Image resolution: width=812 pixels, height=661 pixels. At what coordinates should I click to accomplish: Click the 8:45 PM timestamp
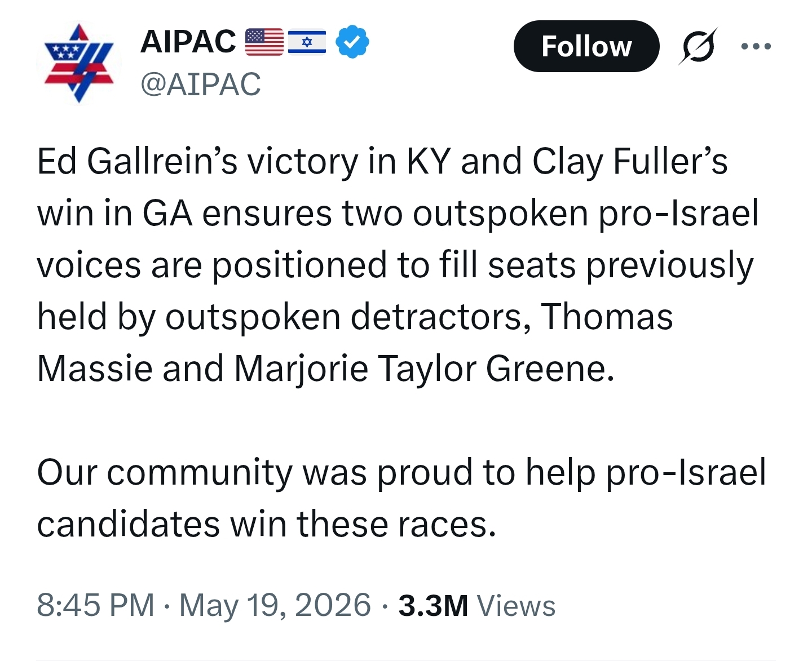(x=95, y=605)
